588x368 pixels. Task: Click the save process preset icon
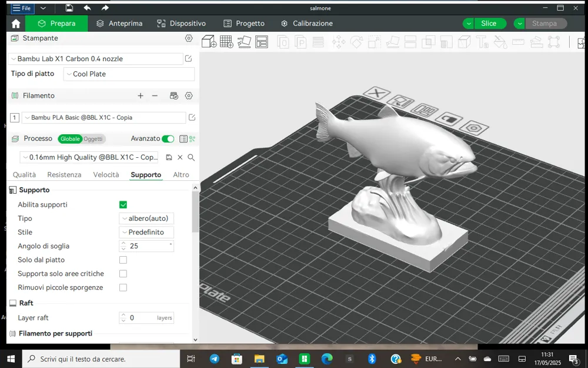pos(169,157)
